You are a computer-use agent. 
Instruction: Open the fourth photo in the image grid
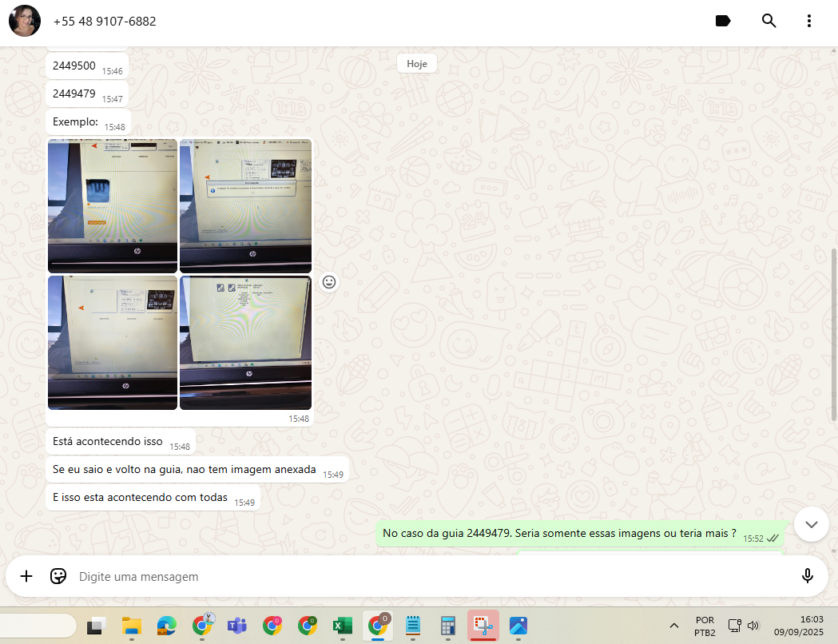[x=246, y=343]
